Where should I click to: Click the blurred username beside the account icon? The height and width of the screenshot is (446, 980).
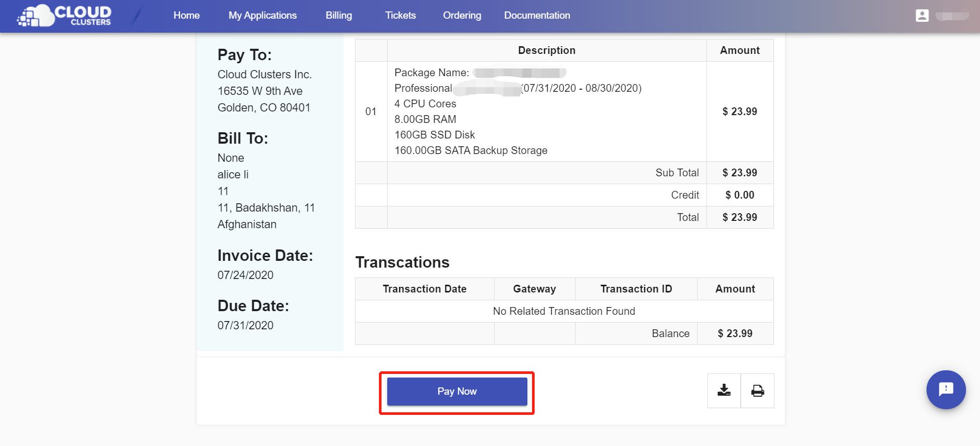[x=952, y=16]
